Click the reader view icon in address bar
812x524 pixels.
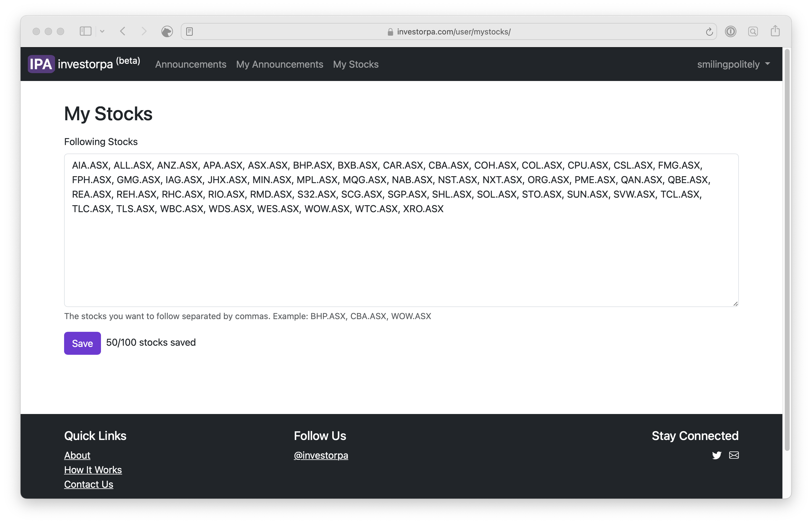point(190,32)
